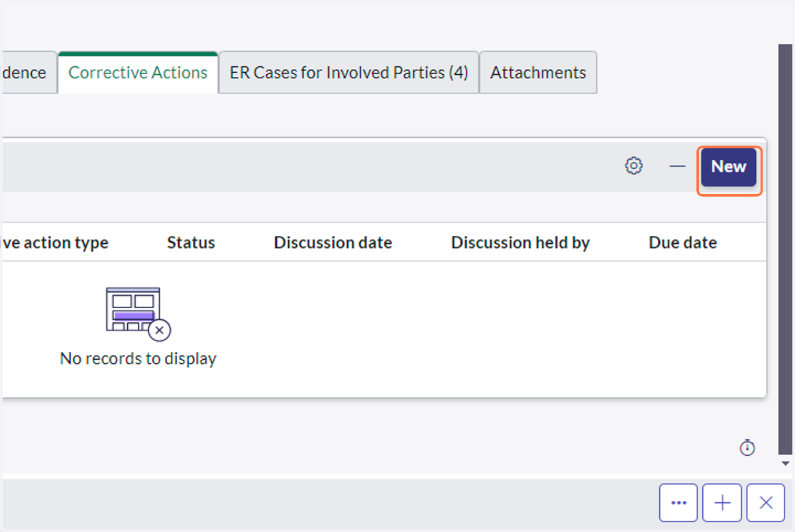Create a New corrective action
The width and height of the screenshot is (795, 532).
729,167
